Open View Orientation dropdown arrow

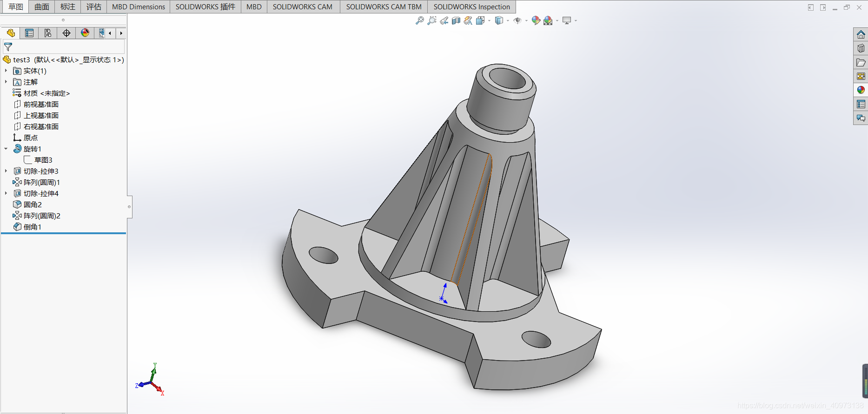click(x=489, y=20)
